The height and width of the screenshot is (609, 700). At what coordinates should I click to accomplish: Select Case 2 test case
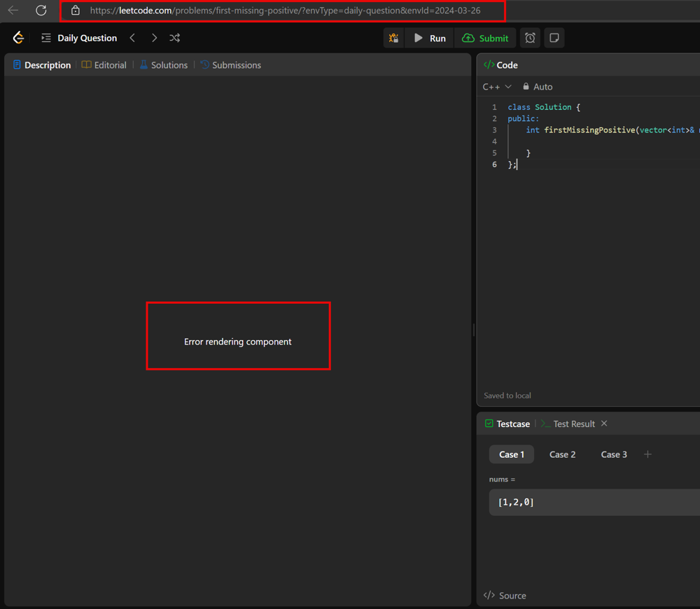[x=562, y=454]
